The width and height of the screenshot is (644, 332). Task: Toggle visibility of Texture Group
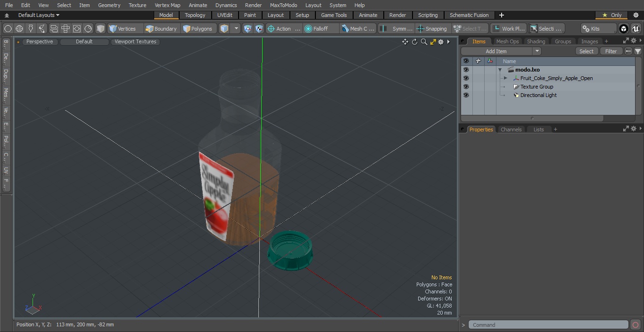click(466, 87)
